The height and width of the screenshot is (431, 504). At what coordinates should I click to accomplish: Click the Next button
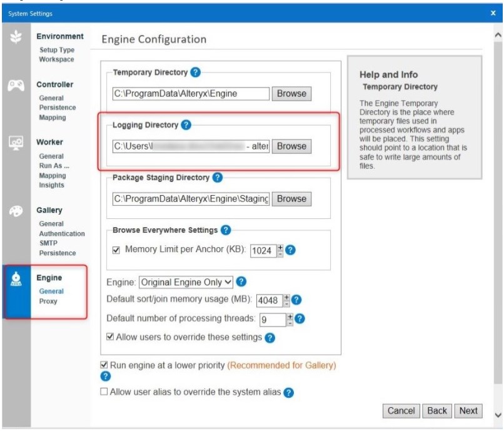coord(468,411)
